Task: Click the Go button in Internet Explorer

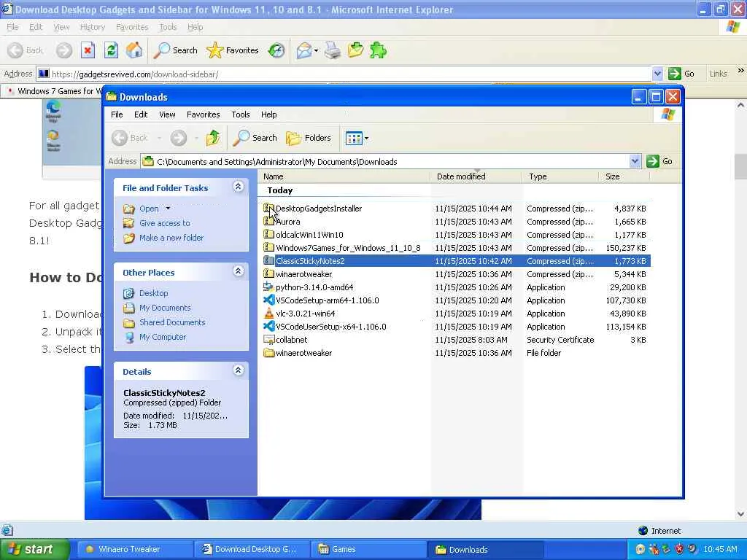Action: point(681,74)
